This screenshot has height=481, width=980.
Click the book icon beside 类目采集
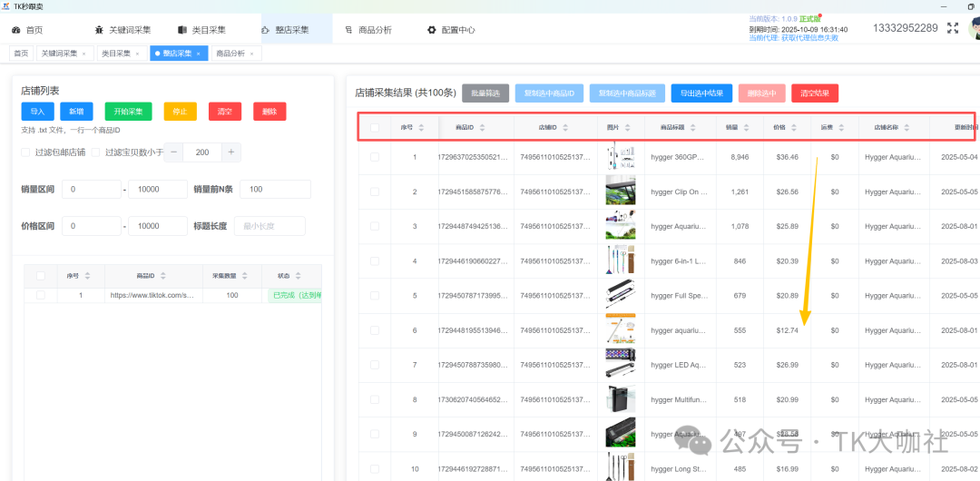(182, 30)
